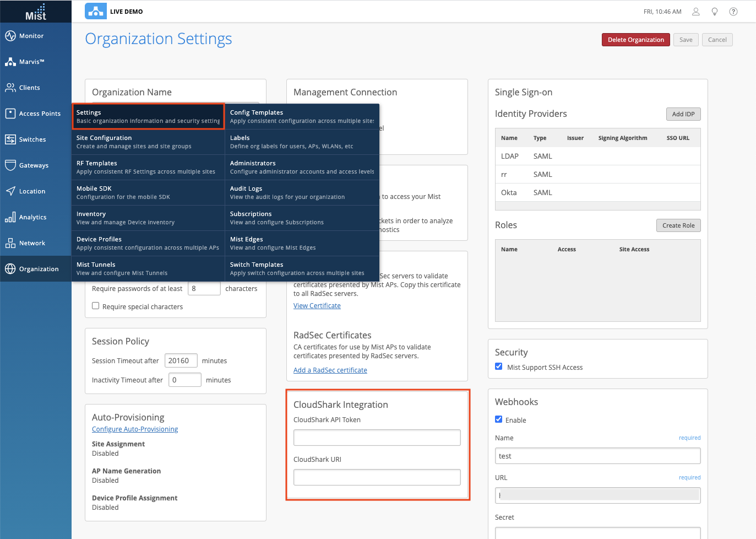Enable Require special characters checkbox

[x=96, y=306]
